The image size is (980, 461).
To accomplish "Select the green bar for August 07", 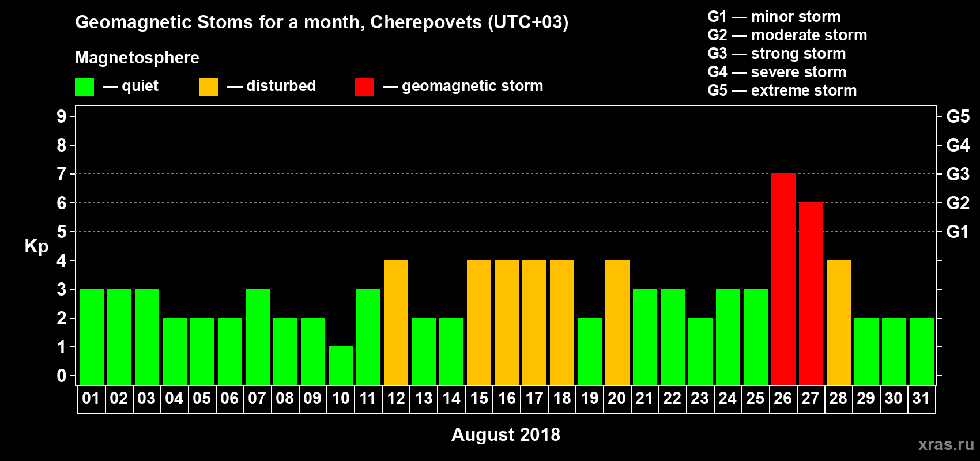I will click(258, 337).
